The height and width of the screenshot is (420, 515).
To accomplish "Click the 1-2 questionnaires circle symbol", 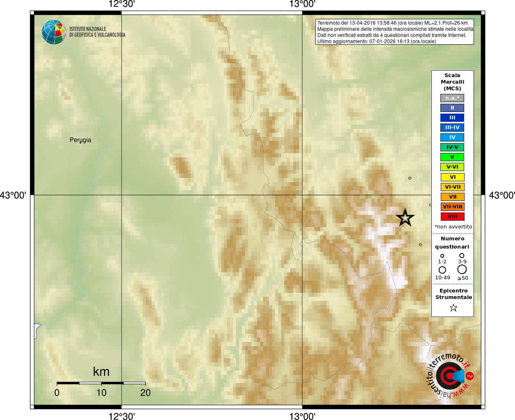I will point(442,256).
